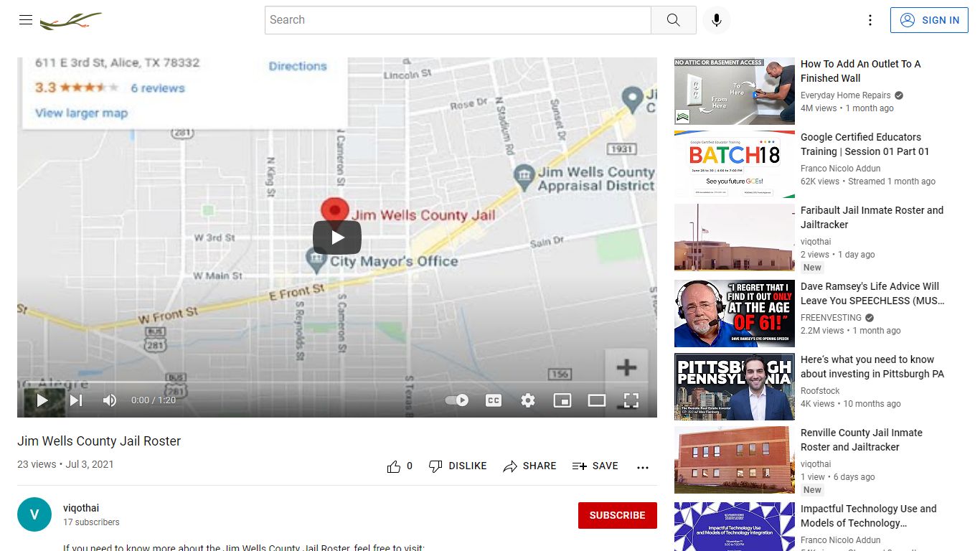The height and width of the screenshot is (551, 980).
Task: Click the '23 views • Jul 3, 2021' text
Action: pyautogui.click(x=65, y=464)
